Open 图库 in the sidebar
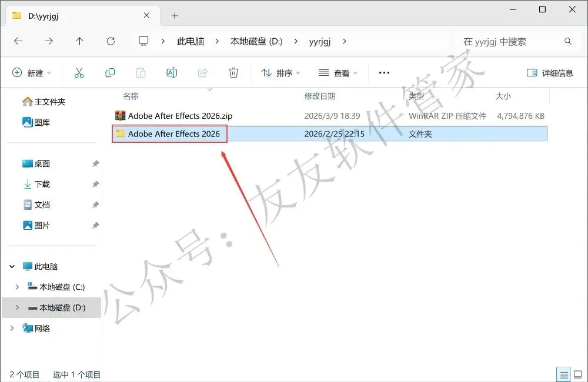 (36, 122)
